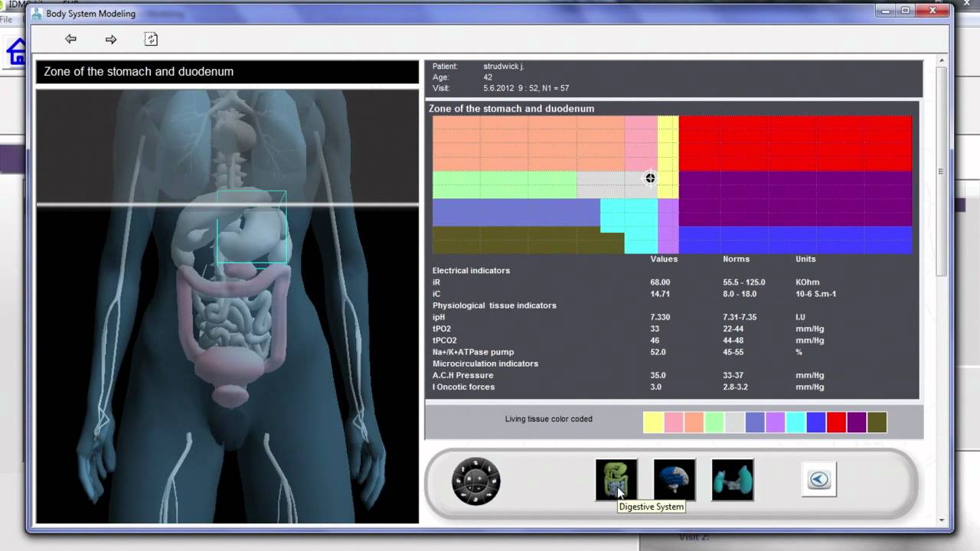Open the File menu in background window
This screenshot has width=980, height=551.
(x=6, y=20)
